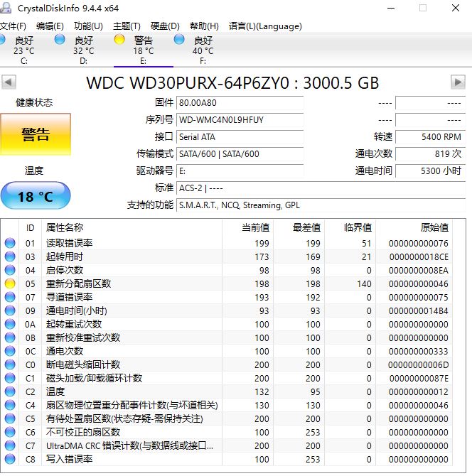Click threshold value 140 in row 05
The width and height of the screenshot is (472, 476).
(364, 284)
